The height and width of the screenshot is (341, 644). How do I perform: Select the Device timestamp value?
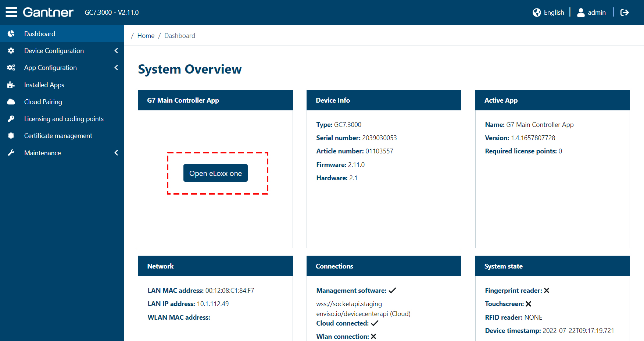click(578, 331)
